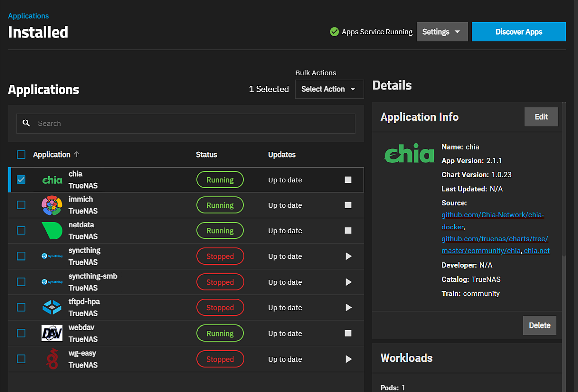Click the search magnifier icon
Image resolution: width=578 pixels, height=392 pixels.
pos(26,123)
